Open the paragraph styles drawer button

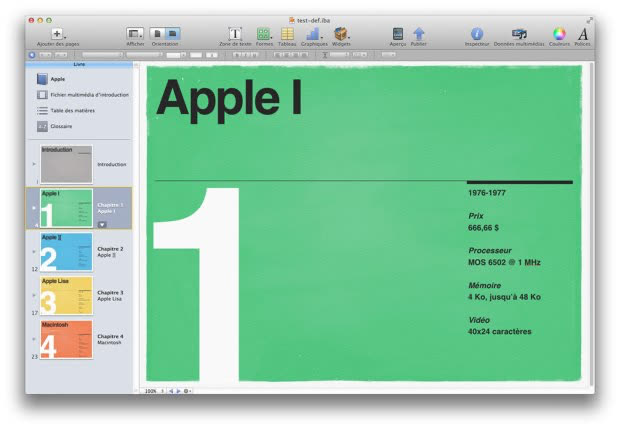32,55
